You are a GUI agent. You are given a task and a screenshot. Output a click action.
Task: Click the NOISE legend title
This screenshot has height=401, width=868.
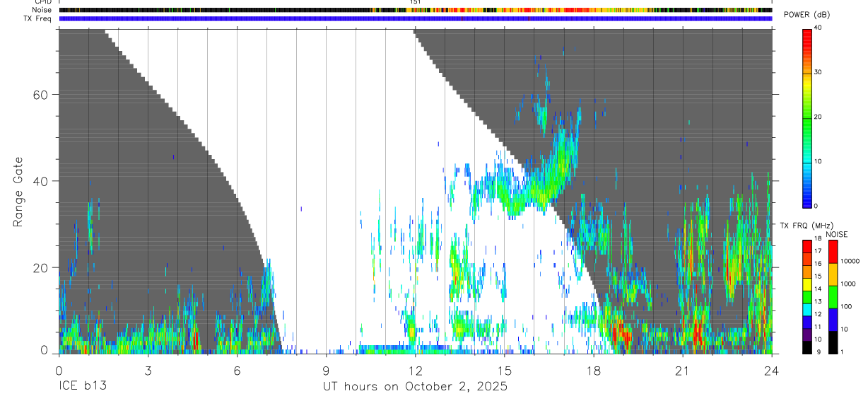[838, 234]
